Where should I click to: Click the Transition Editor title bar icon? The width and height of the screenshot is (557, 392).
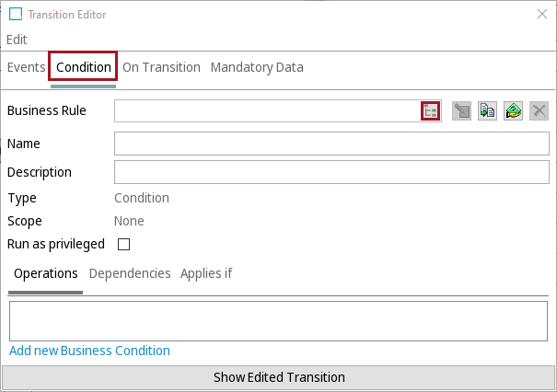pos(16,14)
